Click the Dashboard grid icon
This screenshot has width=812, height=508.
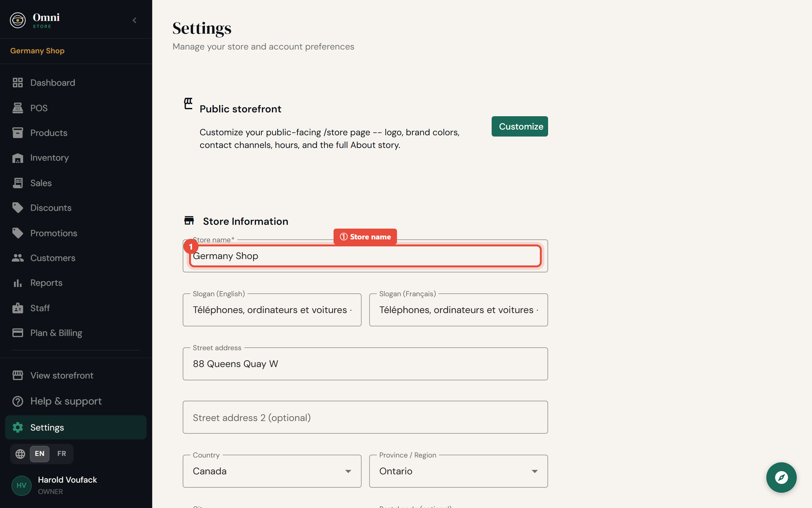click(18, 83)
